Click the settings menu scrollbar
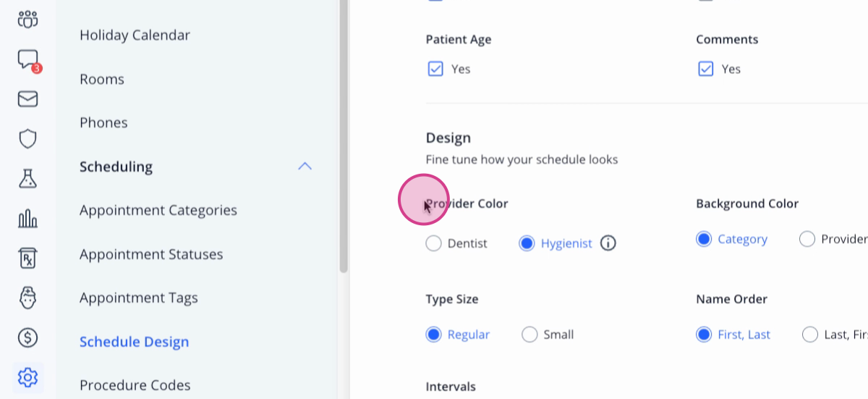The image size is (868, 399). (x=343, y=135)
